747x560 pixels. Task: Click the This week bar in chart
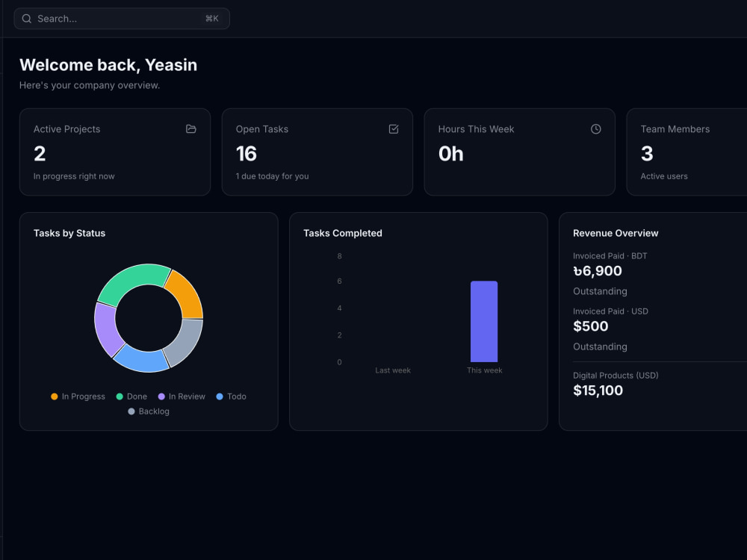pos(484,321)
